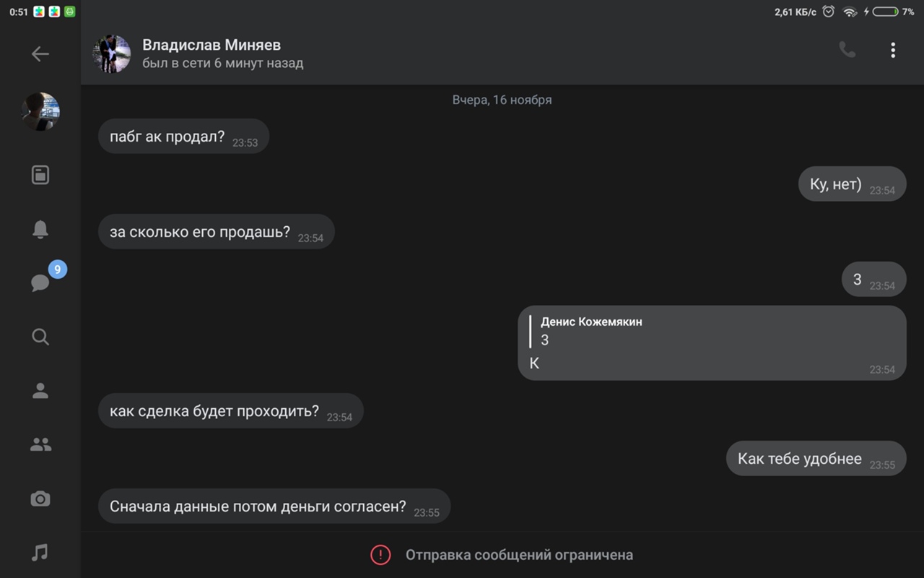The height and width of the screenshot is (578, 924).
Task: Go back with the arrow icon
Action: point(40,54)
